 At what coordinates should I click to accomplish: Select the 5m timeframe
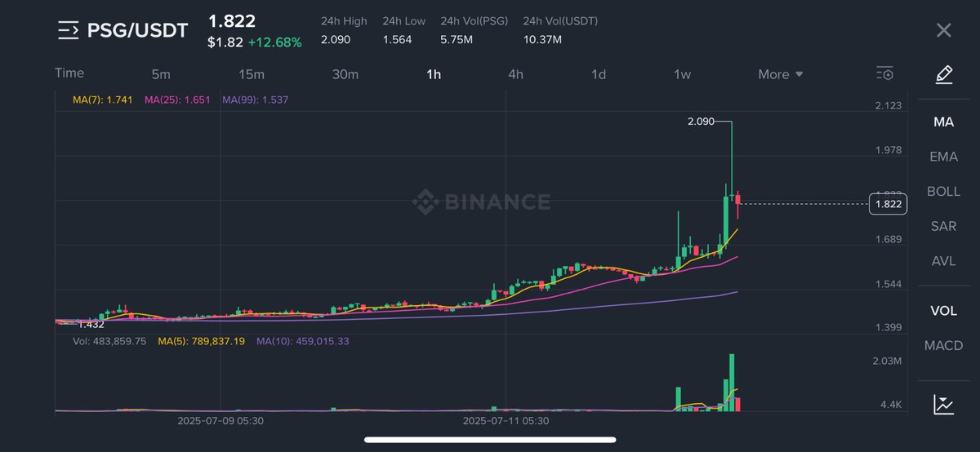coord(161,74)
